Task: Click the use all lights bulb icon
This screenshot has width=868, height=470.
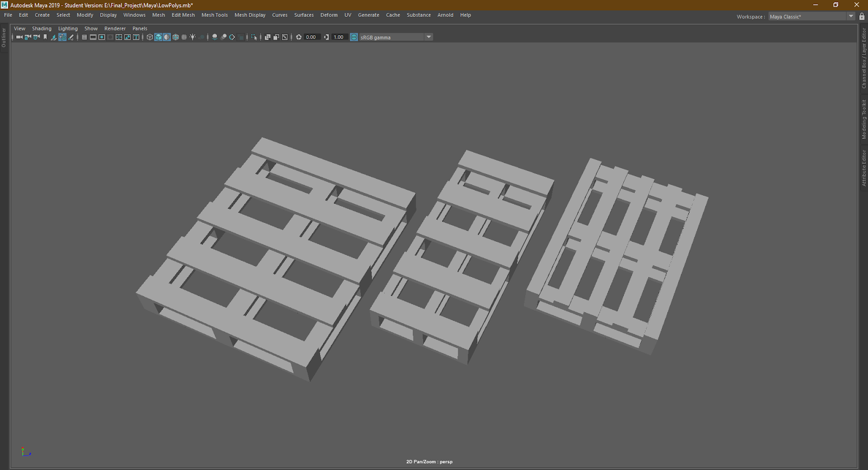Action: point(193,37)
